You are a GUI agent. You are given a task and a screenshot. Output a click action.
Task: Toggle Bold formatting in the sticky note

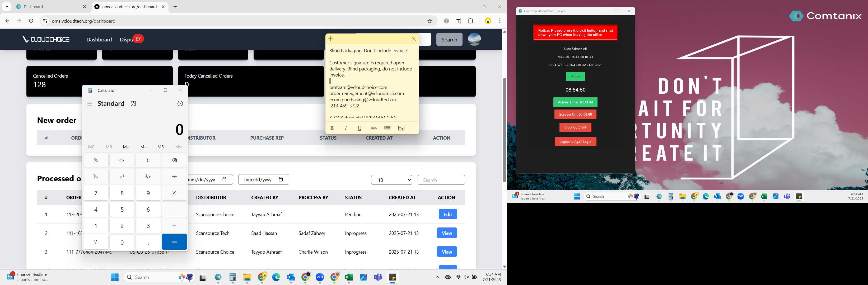[332, 128]
